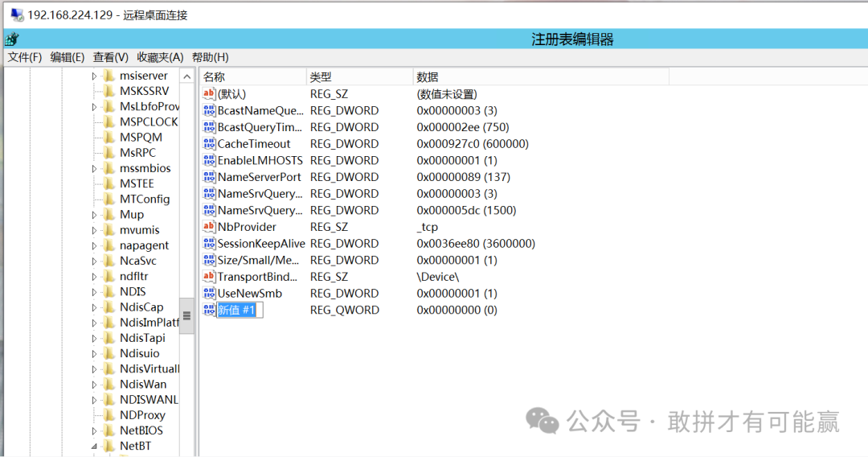Open the 编辑(E) menu

(x=67, y=57)
